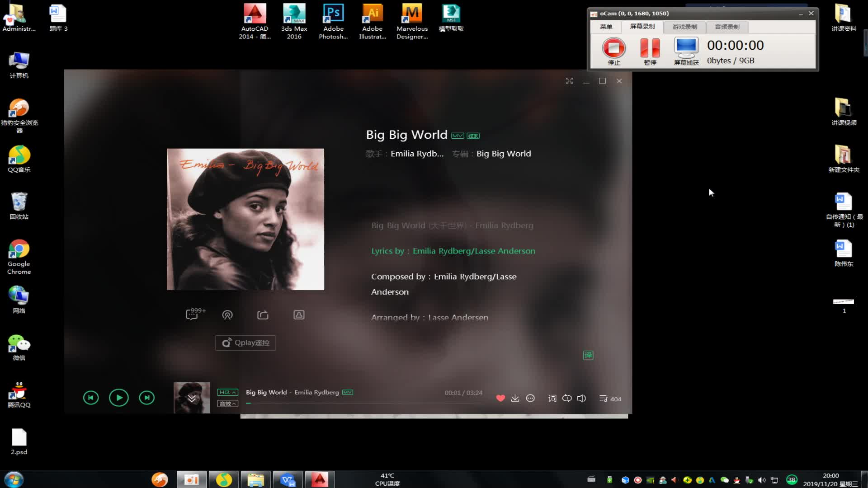Image resolution: width=868 pixels, height=488 pixels.
Task: Click the large album cover art
Action: pyautogui.click(x=245, y=219)
